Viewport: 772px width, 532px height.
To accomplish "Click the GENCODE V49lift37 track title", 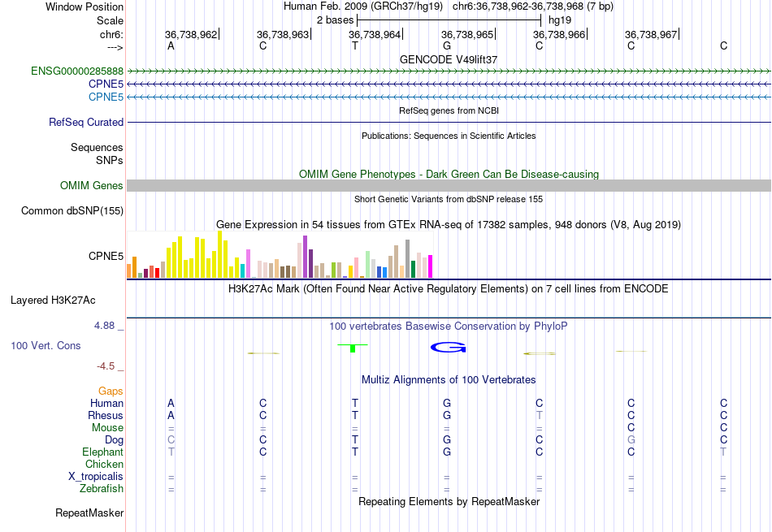I will 449,59.
